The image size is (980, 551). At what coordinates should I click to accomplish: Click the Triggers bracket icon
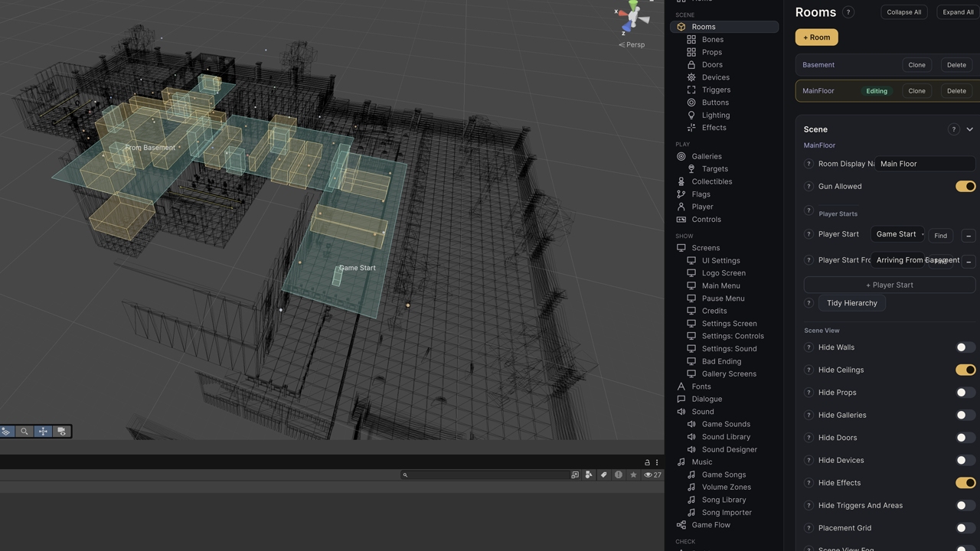691,90
